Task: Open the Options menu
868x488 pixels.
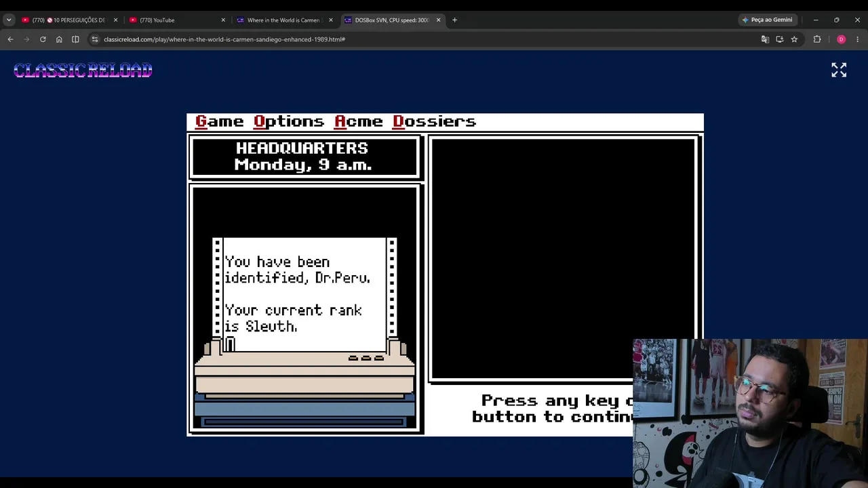Action: pos(288,121)
